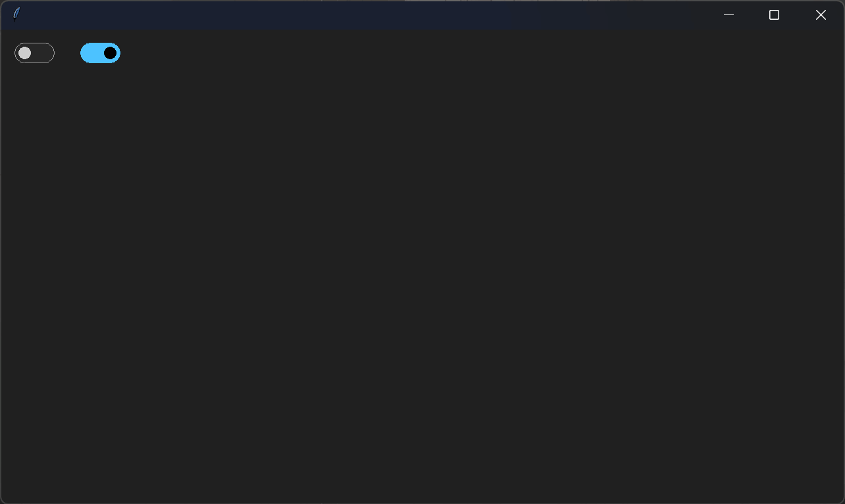Viewport: 845px width, 504px height.
Task: Flip the outlined unselected switch
Action: tap(34, 53)
